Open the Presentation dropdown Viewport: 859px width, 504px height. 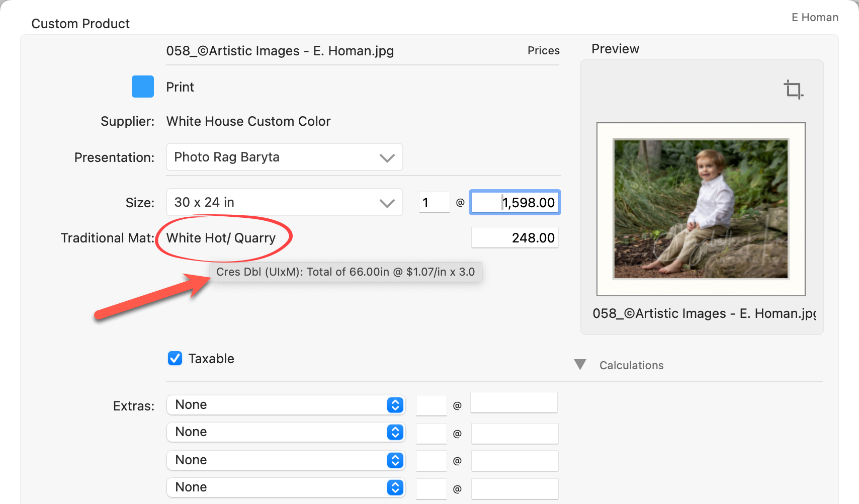tap(284, 157)
